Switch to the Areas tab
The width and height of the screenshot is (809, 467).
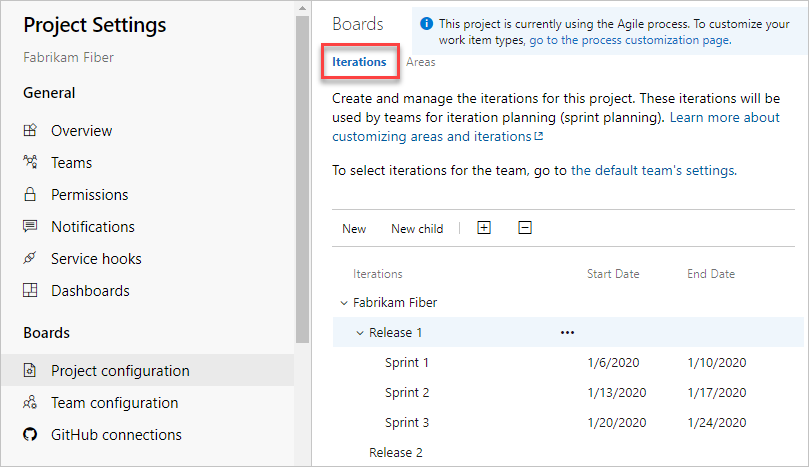click(x=420, y=62)
